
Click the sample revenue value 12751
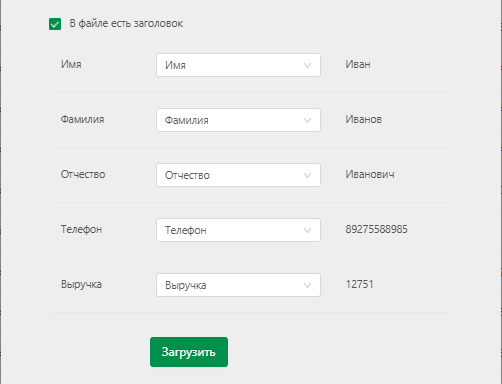click(359, 284)
